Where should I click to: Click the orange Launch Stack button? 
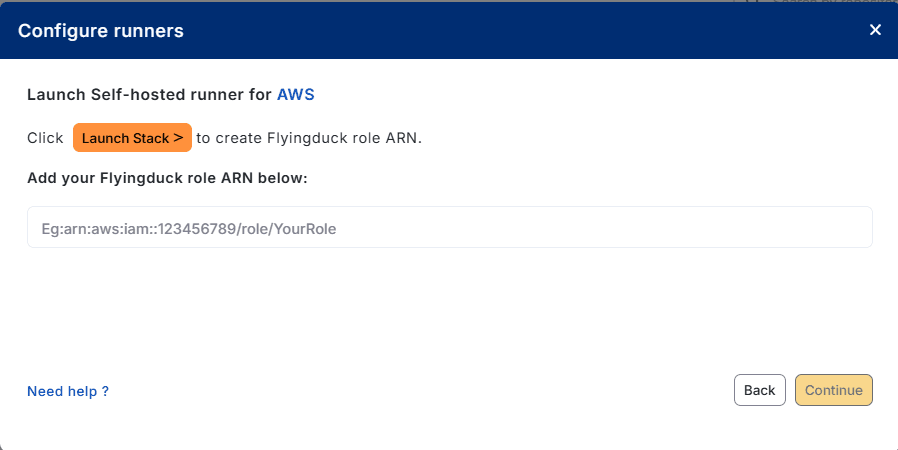click(x=132, y=138)
